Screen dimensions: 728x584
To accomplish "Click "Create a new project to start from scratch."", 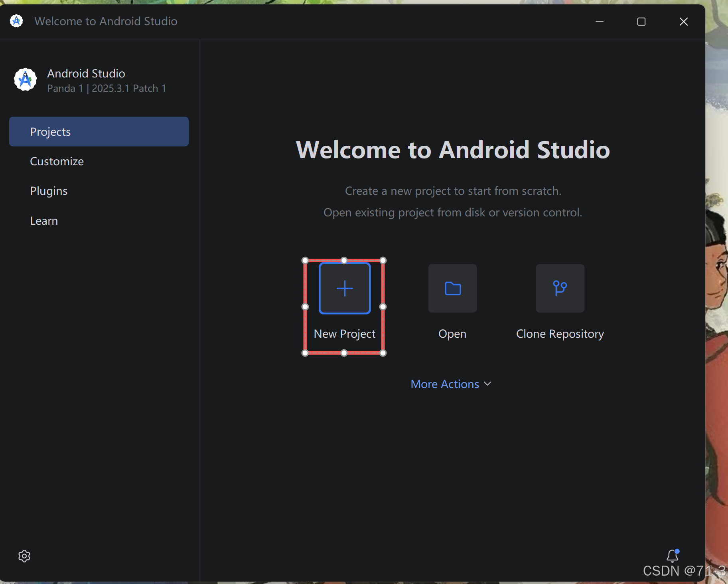I will click(453, 191).
